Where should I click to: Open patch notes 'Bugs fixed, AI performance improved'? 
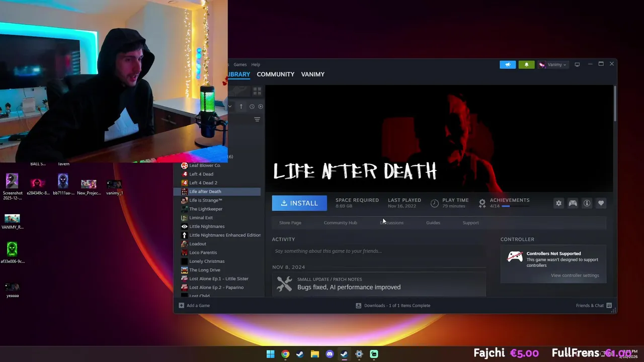pyautogui.click(x=349, y=287)
